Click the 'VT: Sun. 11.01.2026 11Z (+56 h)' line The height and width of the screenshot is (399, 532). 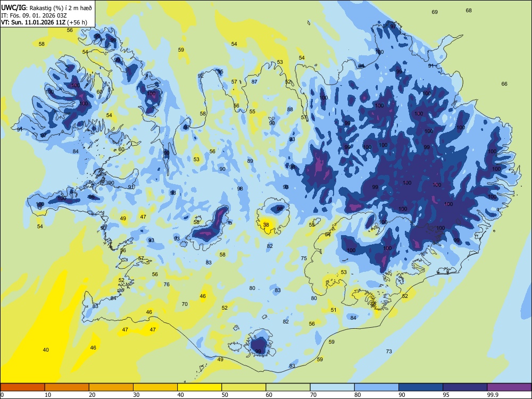[44, 22]
